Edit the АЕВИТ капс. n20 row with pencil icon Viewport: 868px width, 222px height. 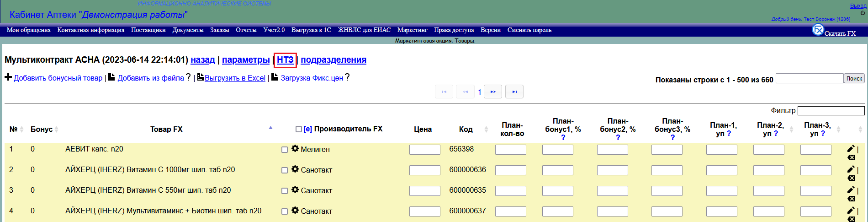851,148
